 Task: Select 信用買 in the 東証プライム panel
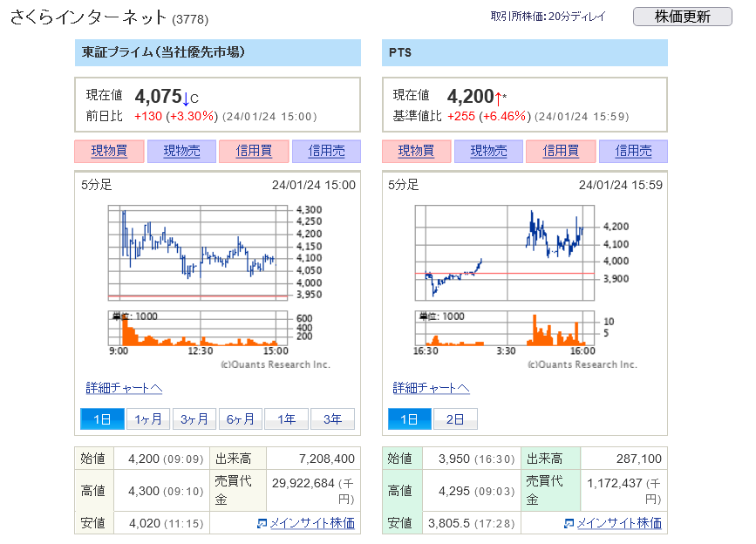[254, 151]
